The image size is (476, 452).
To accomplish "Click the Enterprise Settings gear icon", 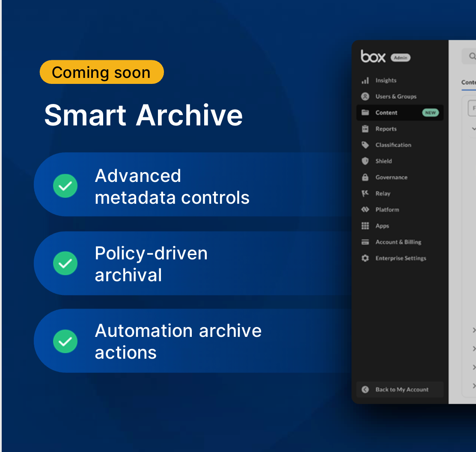I will [x=365, y=258].
